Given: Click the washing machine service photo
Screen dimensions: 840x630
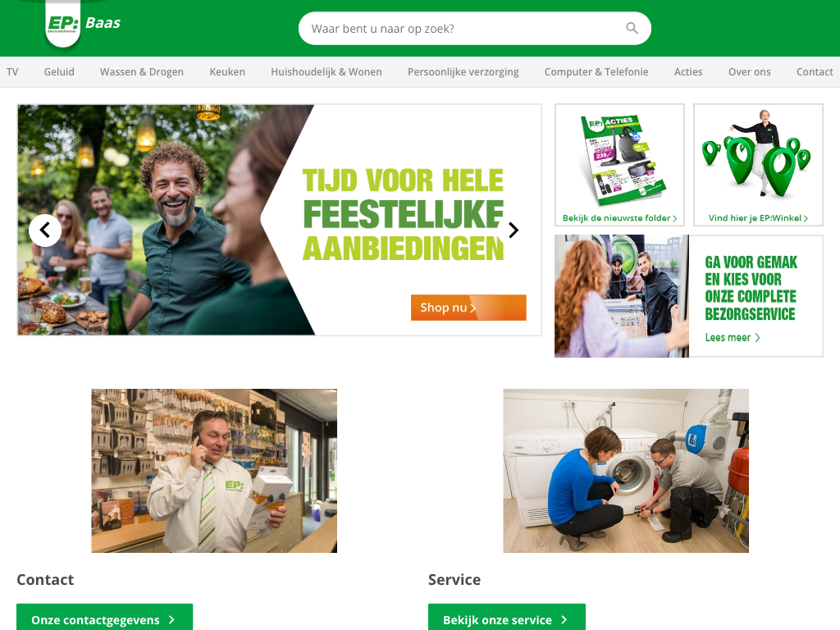Looking at the screenshot, I should [x=626, y=470].
